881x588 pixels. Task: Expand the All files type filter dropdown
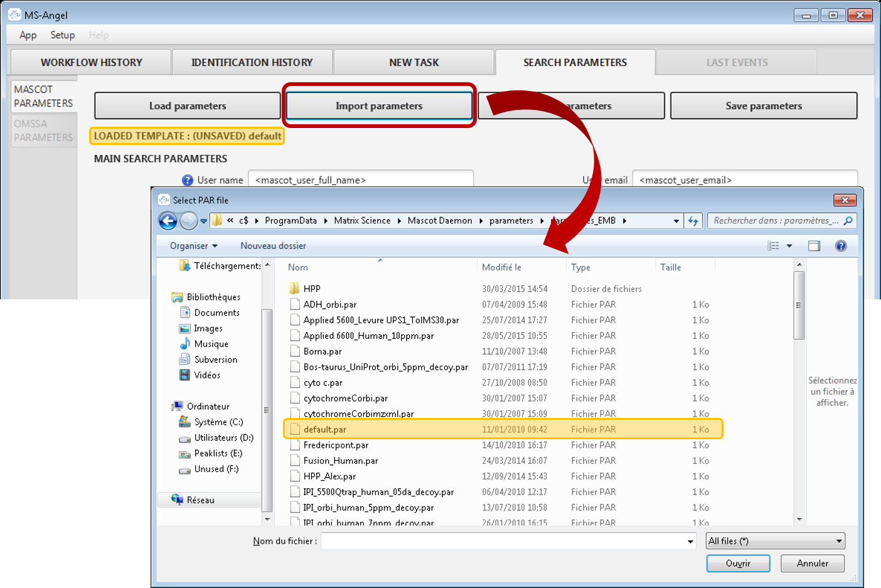click(x=838, y=542)
